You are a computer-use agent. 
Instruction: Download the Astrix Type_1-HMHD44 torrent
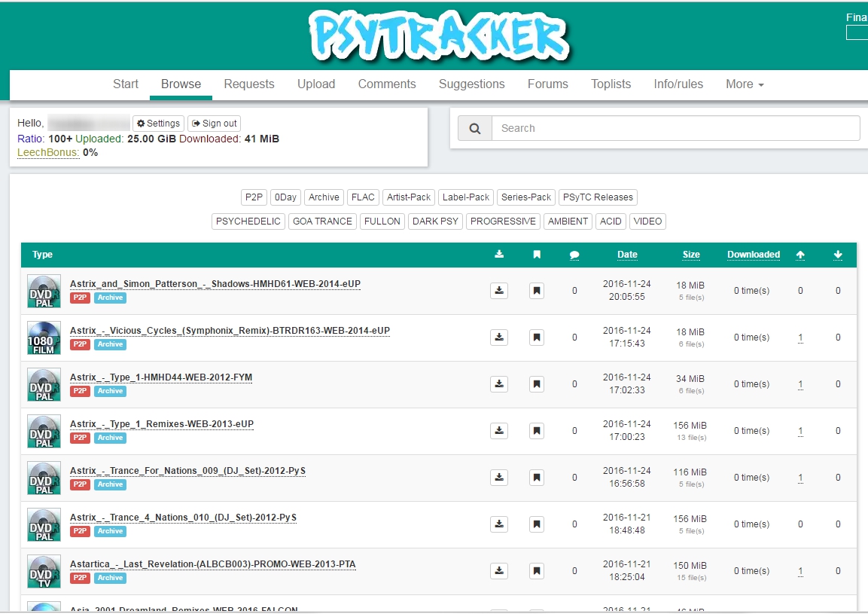499,384
